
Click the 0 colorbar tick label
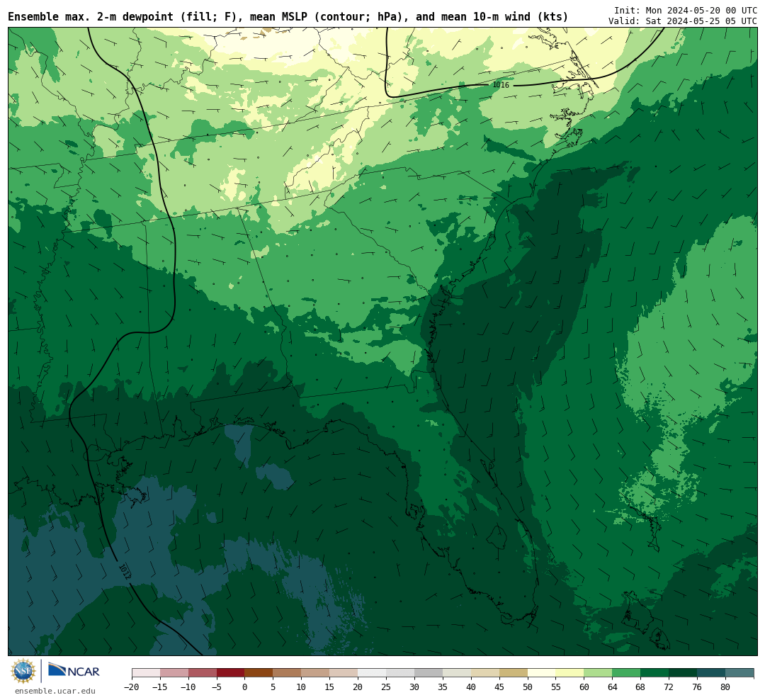tap(245, 687)
